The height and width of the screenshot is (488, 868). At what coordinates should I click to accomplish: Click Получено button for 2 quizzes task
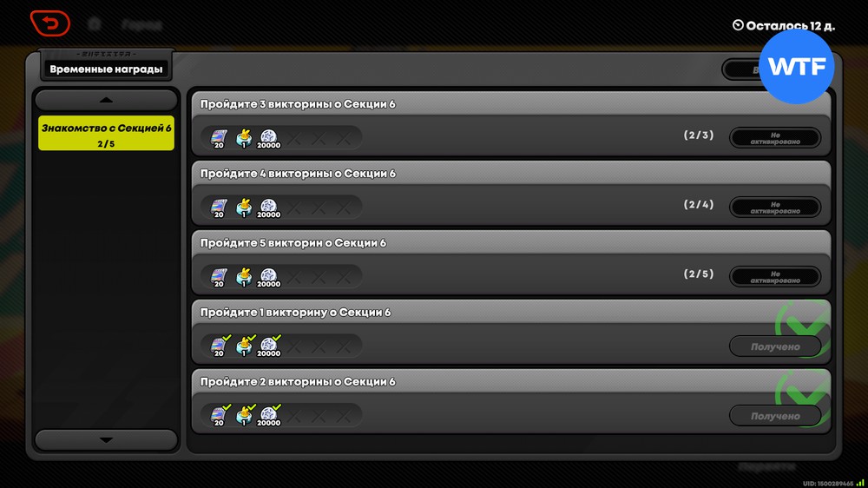point(775,415)
